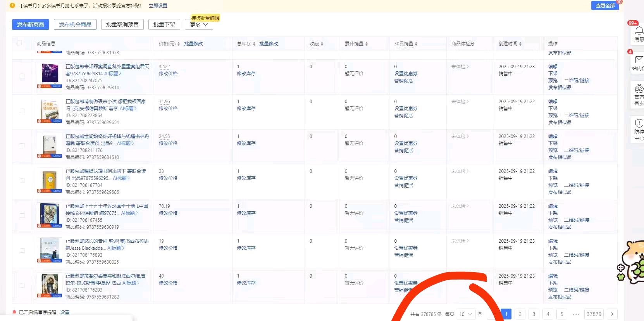Click the 批量取消预售 button
Image resolution: width=644 pixels, height=321 pixels.
(x=122, y=24)
